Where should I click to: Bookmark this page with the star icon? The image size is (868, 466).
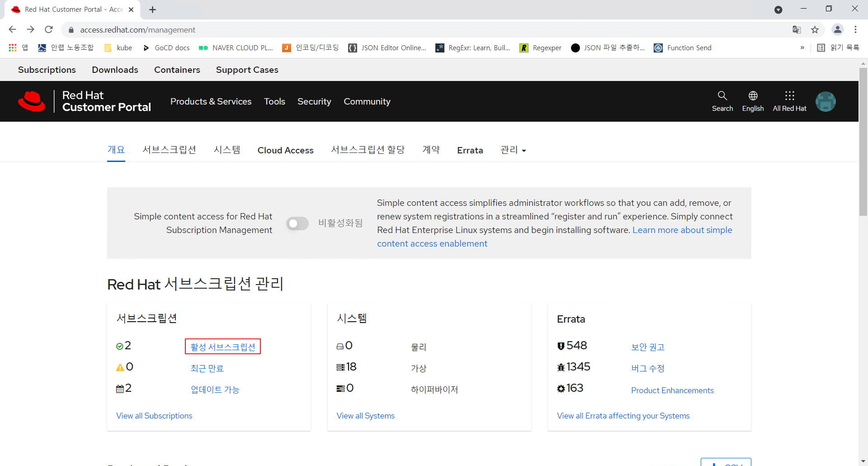click(x=815, y=29)
